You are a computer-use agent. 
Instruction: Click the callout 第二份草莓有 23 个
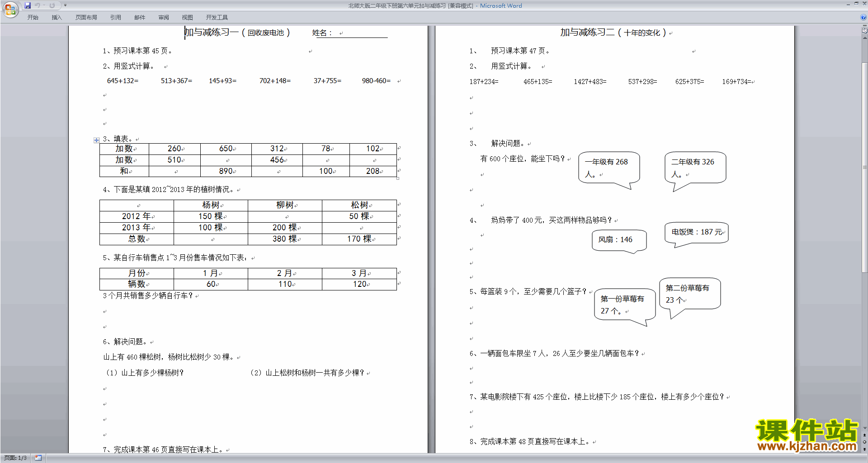(690, 294)
